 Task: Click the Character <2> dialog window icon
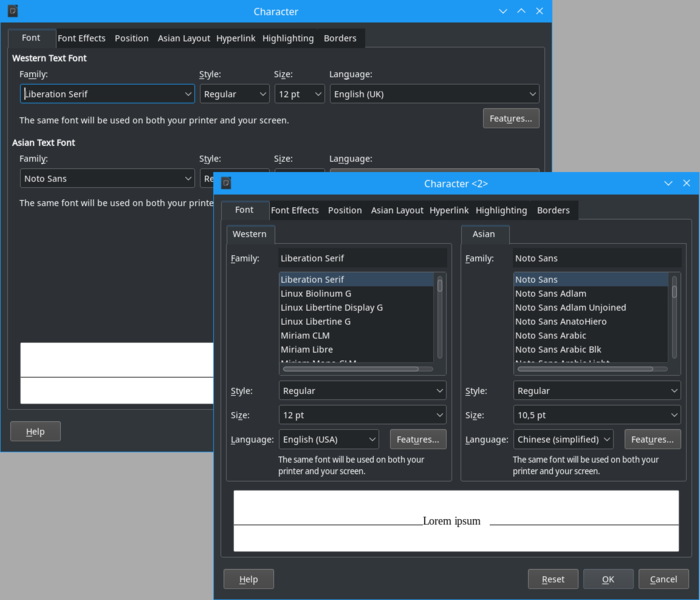coord(226,183)
